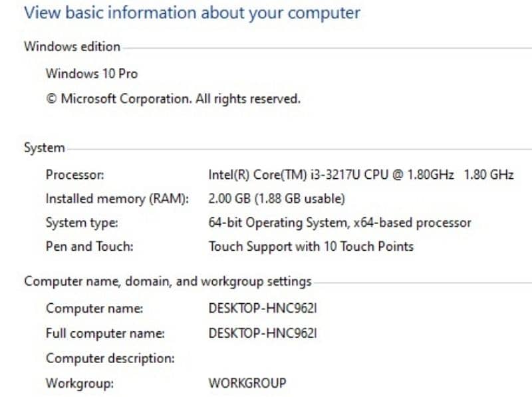This screenshot has height=397, width=532.
Task: Click the 'Computer name:' label
Action: 94,309
